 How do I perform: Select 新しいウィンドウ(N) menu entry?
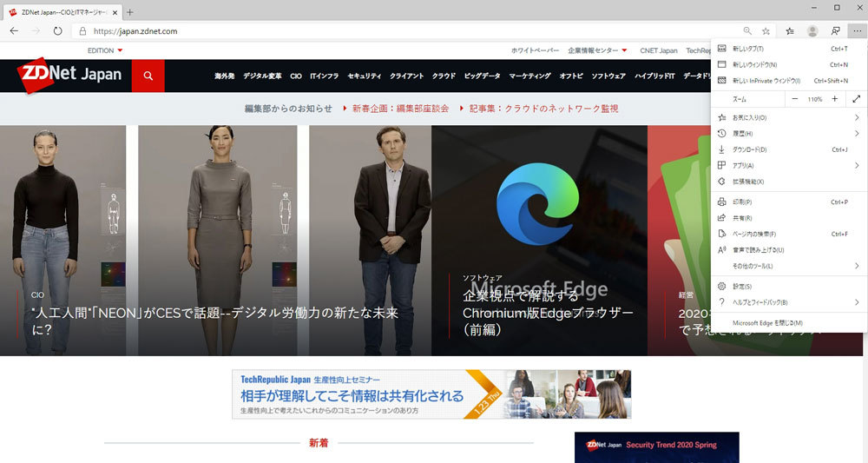(789, 65)
